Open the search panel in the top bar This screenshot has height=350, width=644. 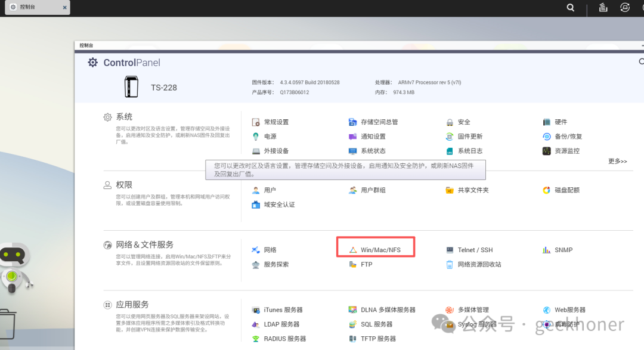[570, 8]
